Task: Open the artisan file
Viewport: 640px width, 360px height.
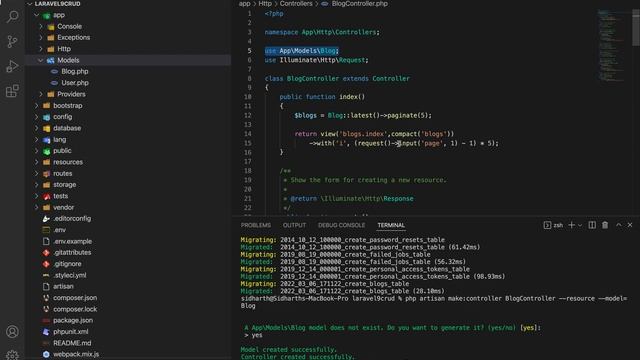Action: click(x=63, y=287)
